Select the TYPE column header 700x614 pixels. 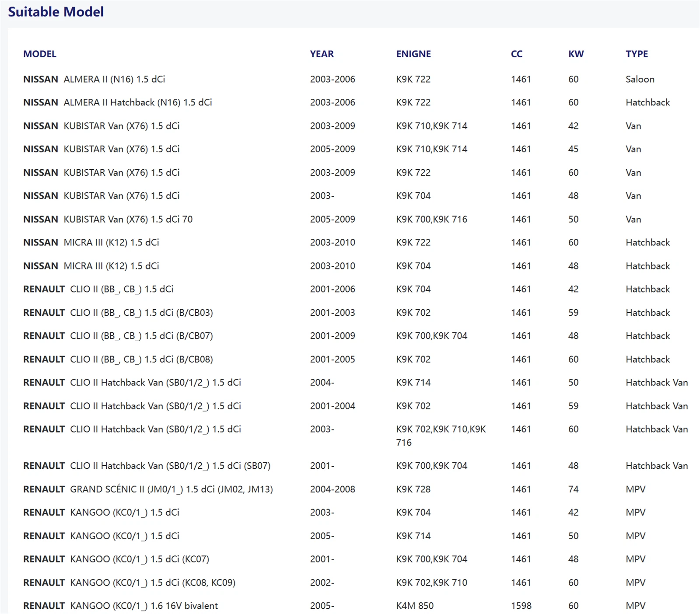coord(637,54)
